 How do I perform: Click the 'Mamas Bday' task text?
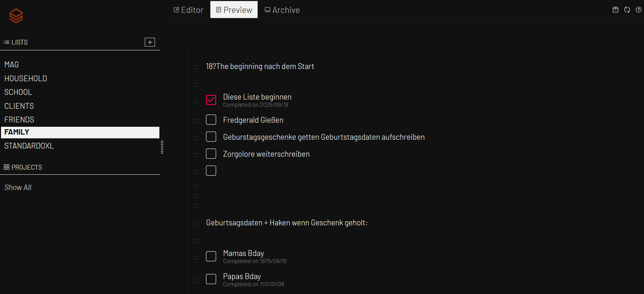coord(243,254)
